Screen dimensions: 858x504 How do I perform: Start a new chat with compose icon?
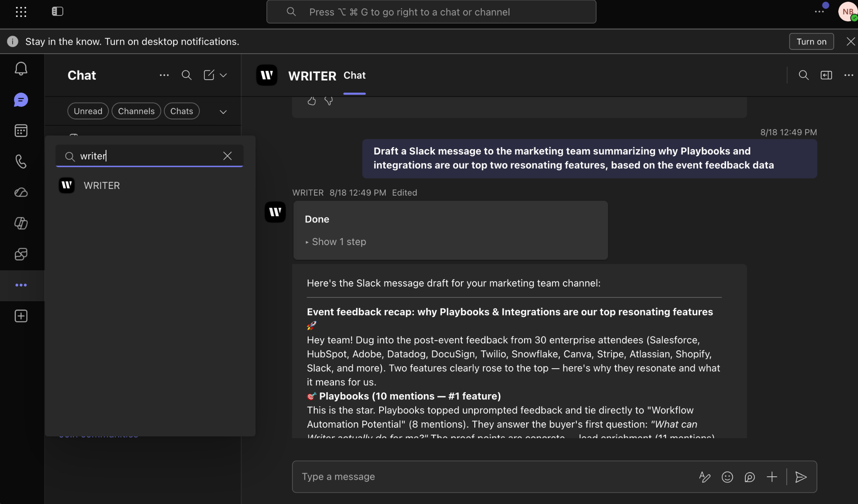(209, 75)
